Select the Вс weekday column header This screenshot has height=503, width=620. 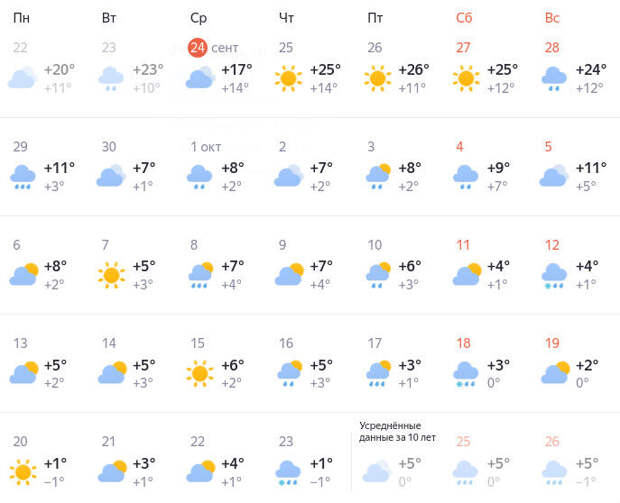click(x=552, y=17)
